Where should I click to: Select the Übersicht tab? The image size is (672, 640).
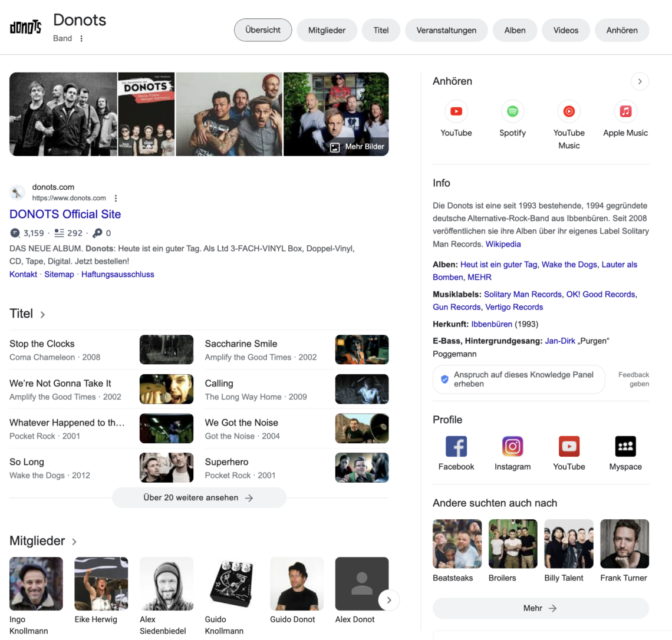[263, 30]
